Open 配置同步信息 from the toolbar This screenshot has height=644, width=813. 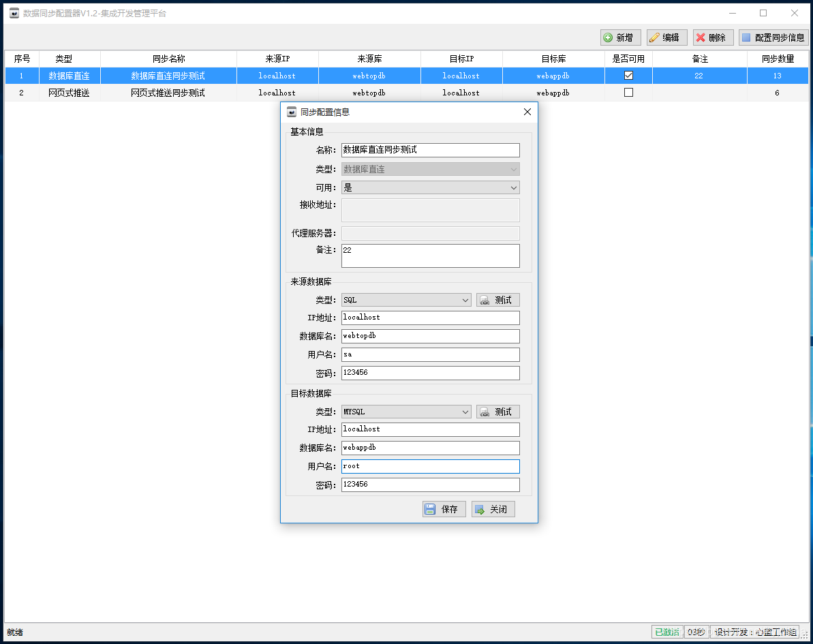coord(773,37)
